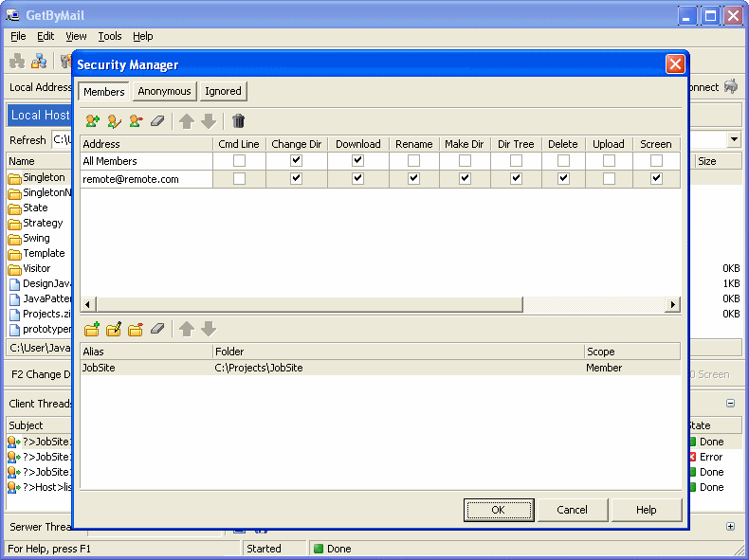The height and width of the screenshot is (560, 749).
Task: Click the add folder icon
Action: pos(92,329)
